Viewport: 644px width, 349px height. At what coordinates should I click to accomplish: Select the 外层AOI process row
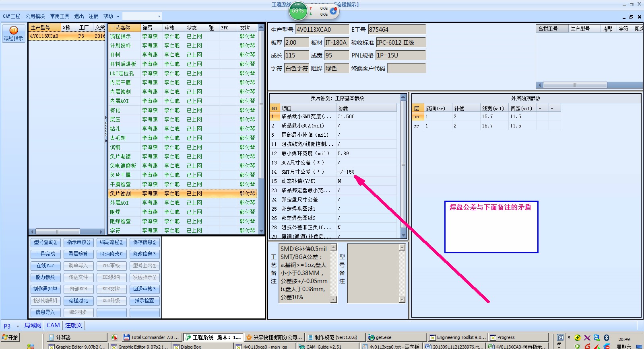[183, 203]
